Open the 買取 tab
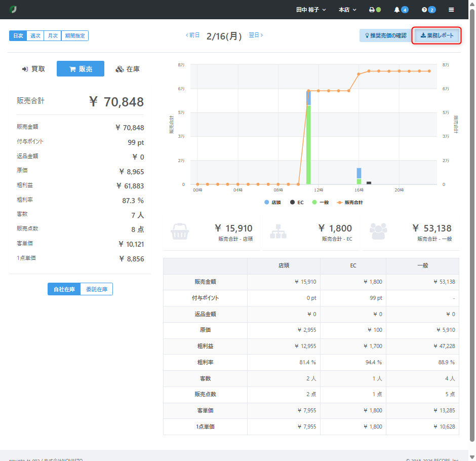This screenshot has height=461, width=476. (x=33, y=69)
